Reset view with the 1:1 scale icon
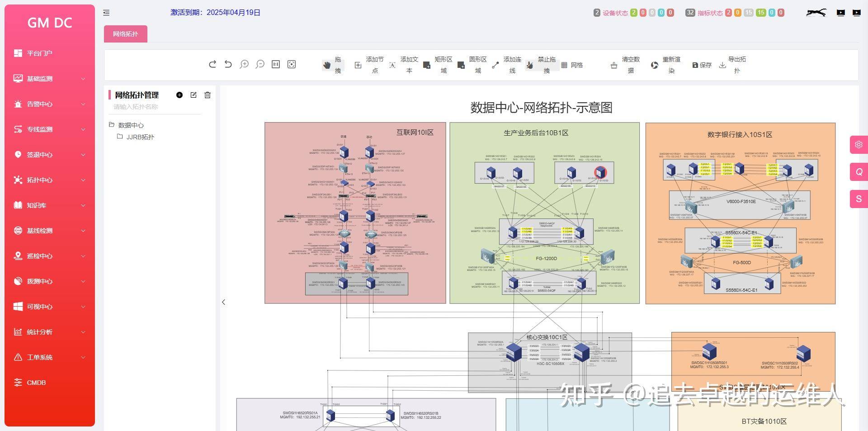The height and width of the screenshot is (431, 868). [x=276, y=64]
